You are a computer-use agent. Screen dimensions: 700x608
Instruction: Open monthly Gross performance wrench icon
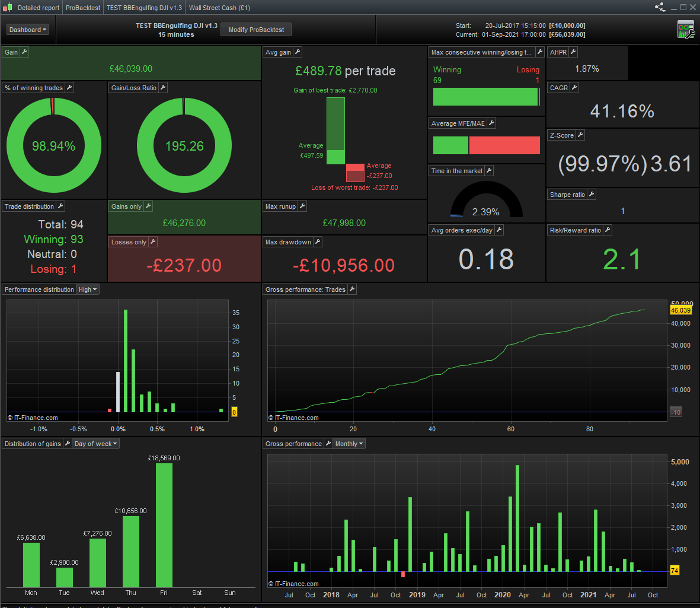pos(328,444)
